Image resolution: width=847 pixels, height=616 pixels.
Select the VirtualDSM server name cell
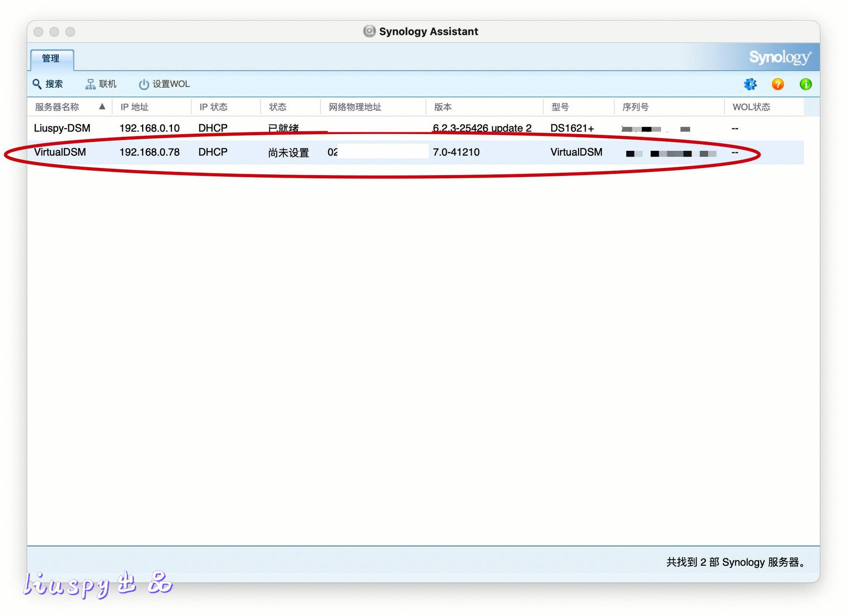point(60,152)
